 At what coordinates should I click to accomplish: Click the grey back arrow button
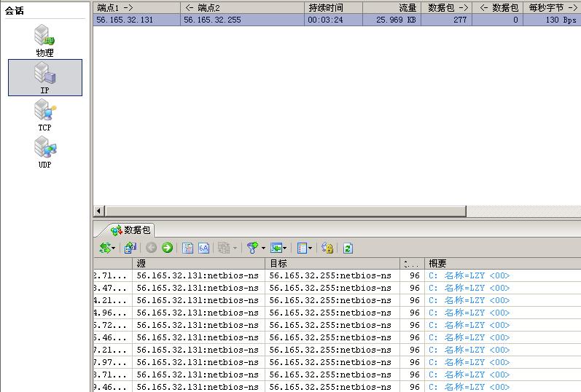(151, 248)
